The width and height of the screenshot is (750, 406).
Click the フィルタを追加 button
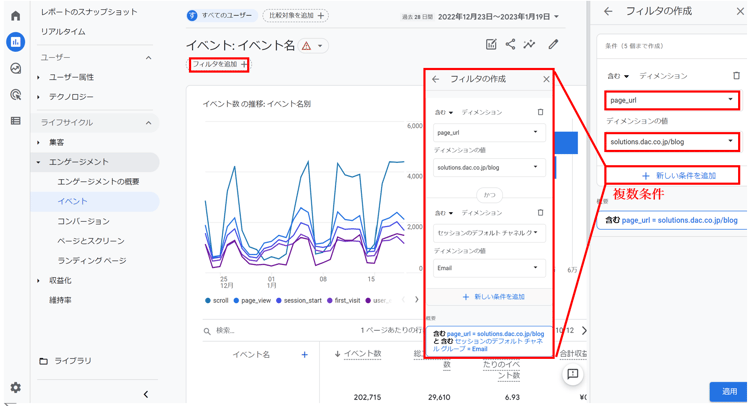point(218,65)
